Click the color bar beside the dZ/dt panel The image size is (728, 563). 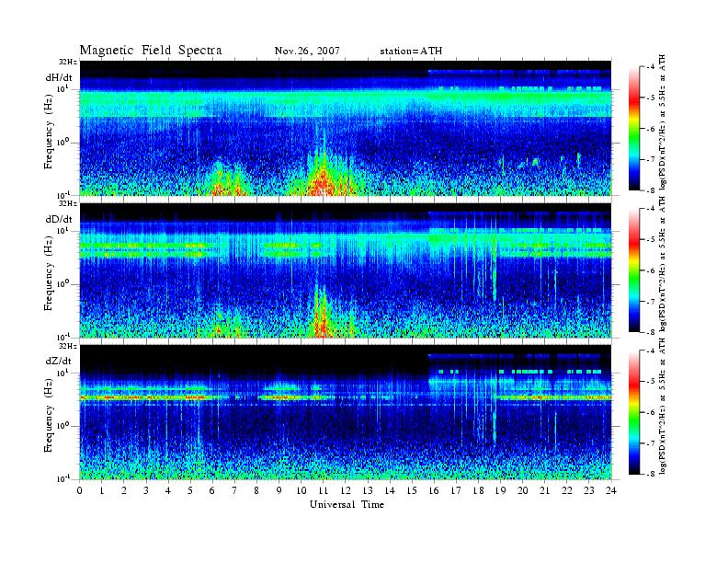point(634,412)
